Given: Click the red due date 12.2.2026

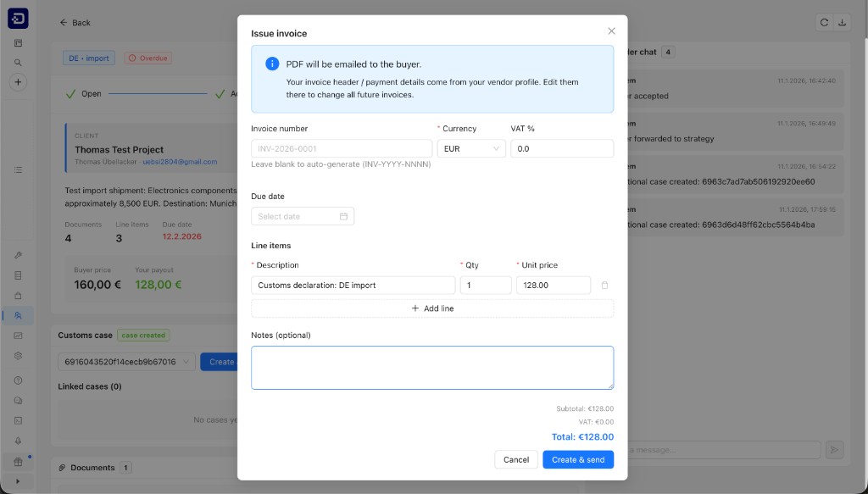Looking at the screenshot, I should click(x=181, y=236).
